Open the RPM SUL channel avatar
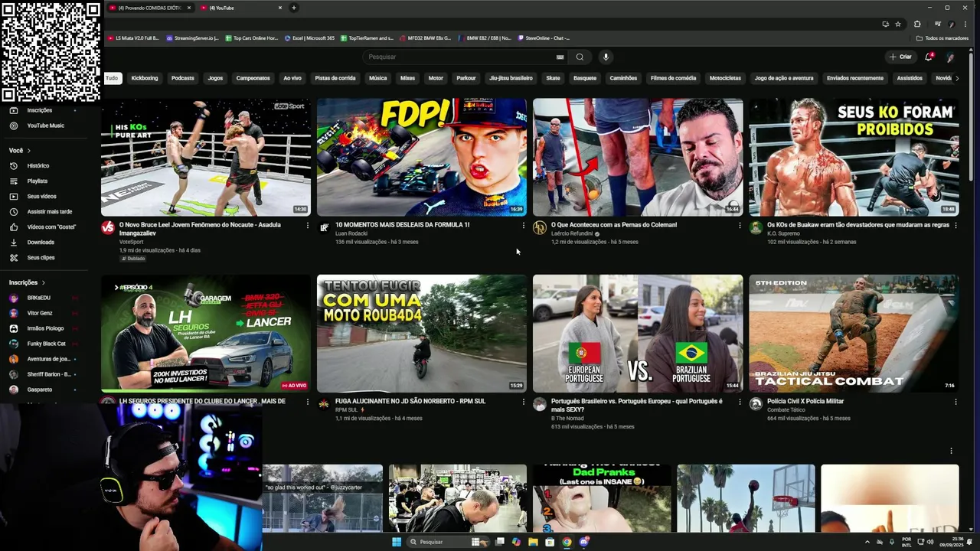 point(324,404)
